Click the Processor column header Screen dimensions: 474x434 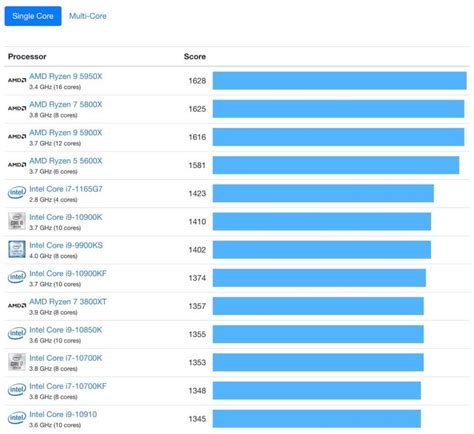(27, 57)
